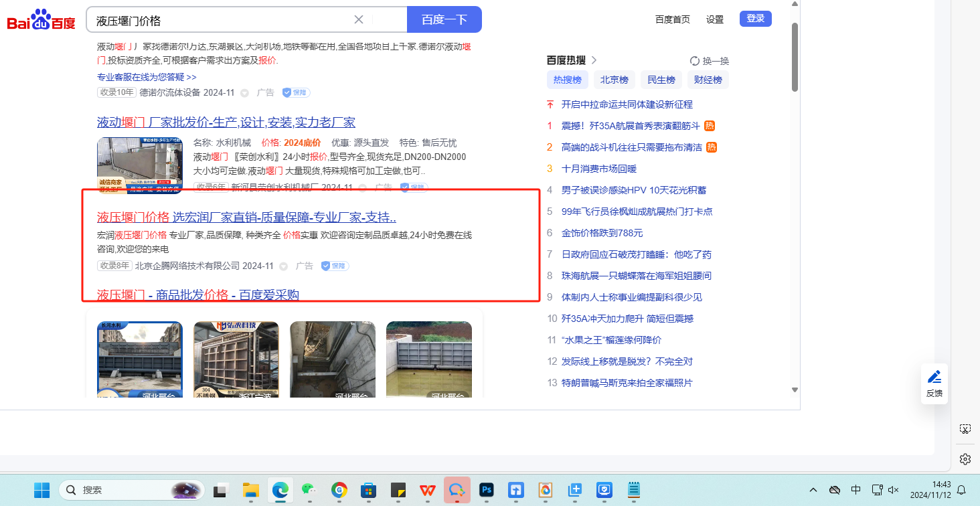Click the 液压堰门价格 search input field
Viewport: 980px width, 506px height.
click(221, 20)
